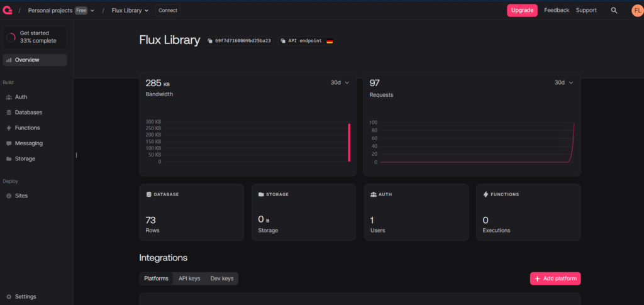Click the Settings gear icon

click(x=9, y=296)
